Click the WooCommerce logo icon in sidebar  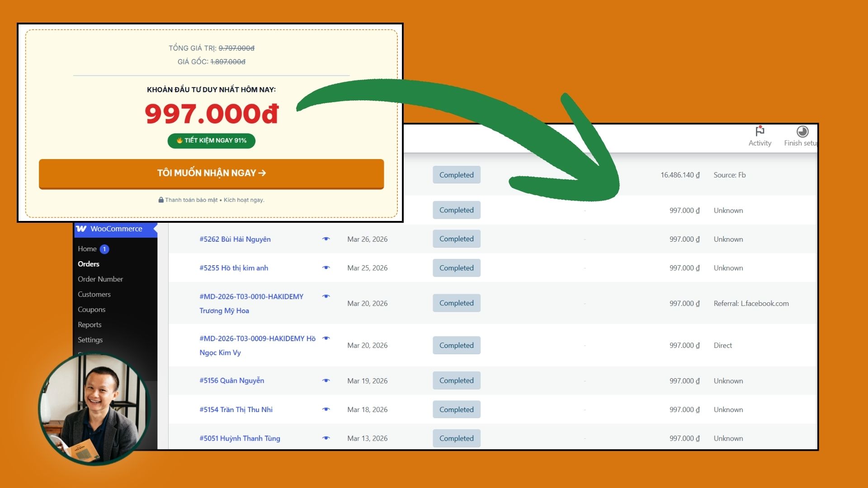81,229
